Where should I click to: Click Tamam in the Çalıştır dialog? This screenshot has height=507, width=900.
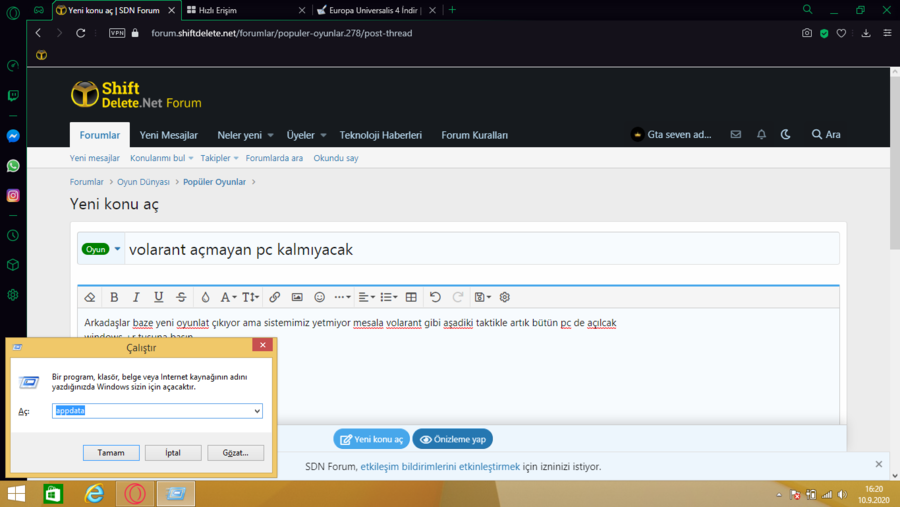point(111,452)
